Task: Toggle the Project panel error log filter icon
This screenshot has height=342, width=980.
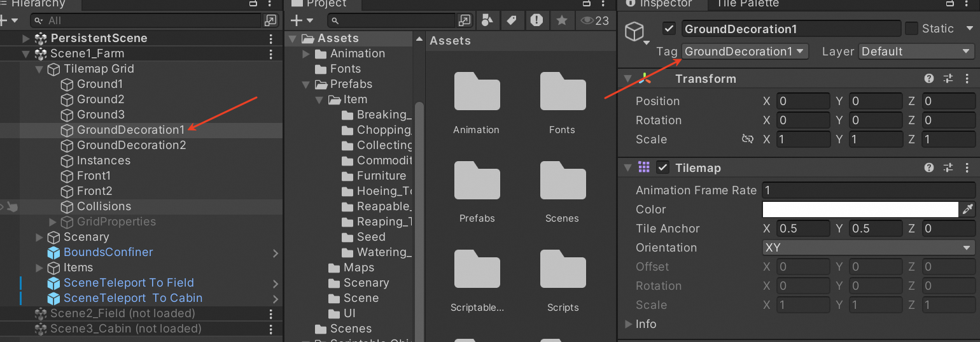Action: [x=536, y=20]
